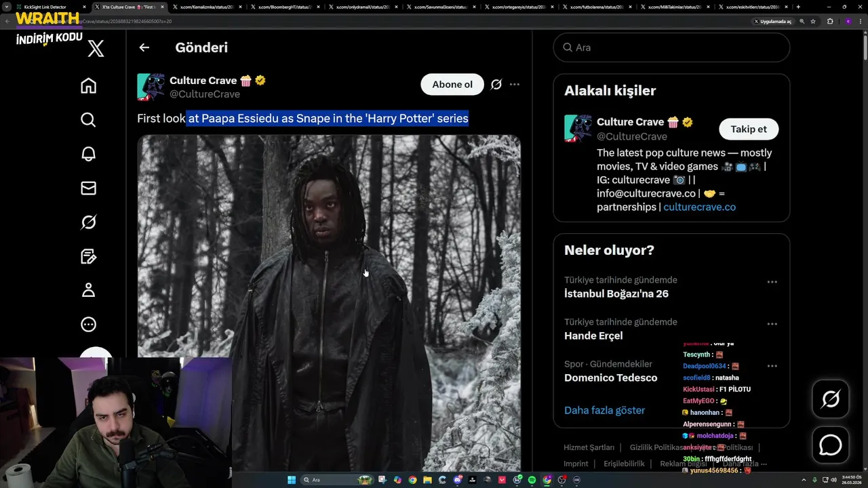Open the Domenico Tedesco trend
Viewport: 868px width, 488px height.
click(610, 378)
